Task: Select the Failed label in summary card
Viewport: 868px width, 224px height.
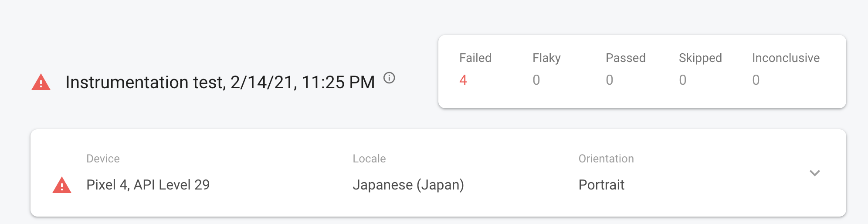Action: click(475, 58)
